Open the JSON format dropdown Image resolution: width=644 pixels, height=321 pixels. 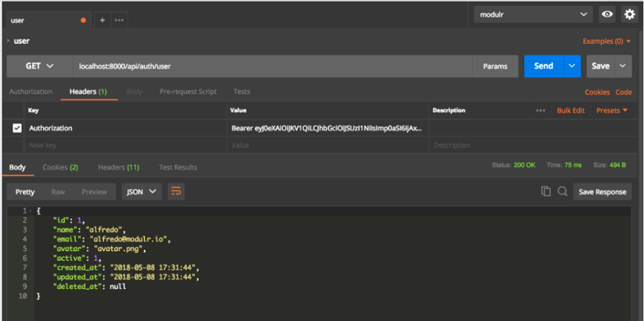pos(141,191)
